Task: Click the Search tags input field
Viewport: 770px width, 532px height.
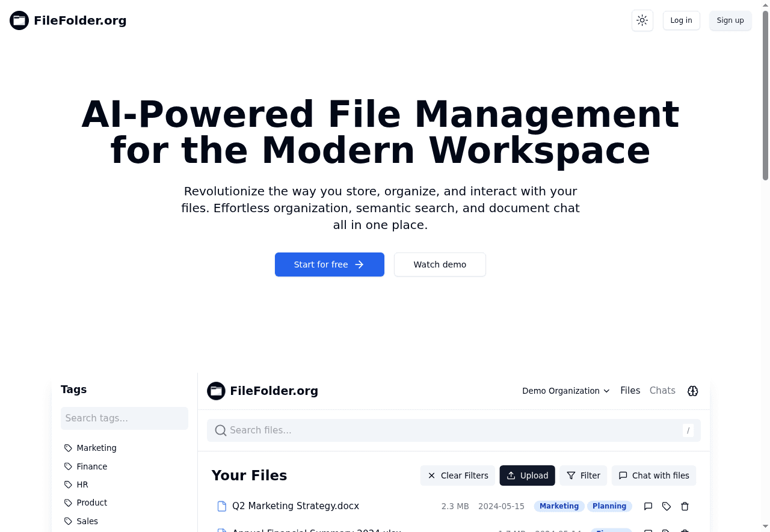Action: (124, 418)
